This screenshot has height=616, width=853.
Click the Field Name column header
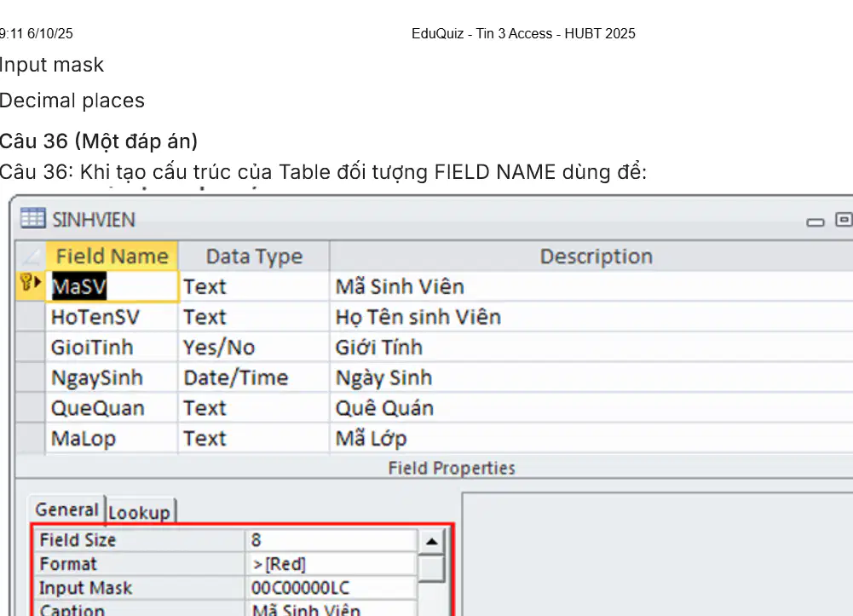click(x=112, y=256)
